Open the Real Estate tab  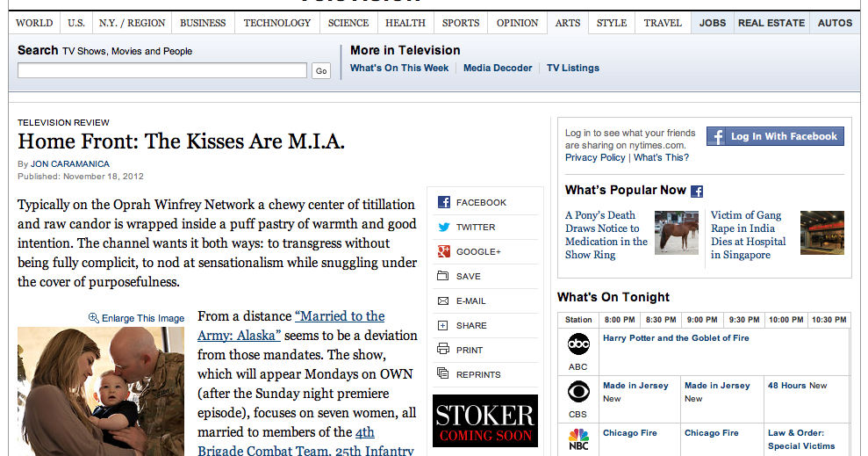(771, 23)
